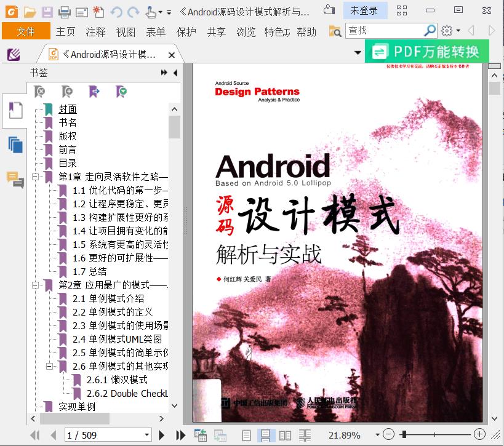Switch to the 主页 tab

pos(66,32)
